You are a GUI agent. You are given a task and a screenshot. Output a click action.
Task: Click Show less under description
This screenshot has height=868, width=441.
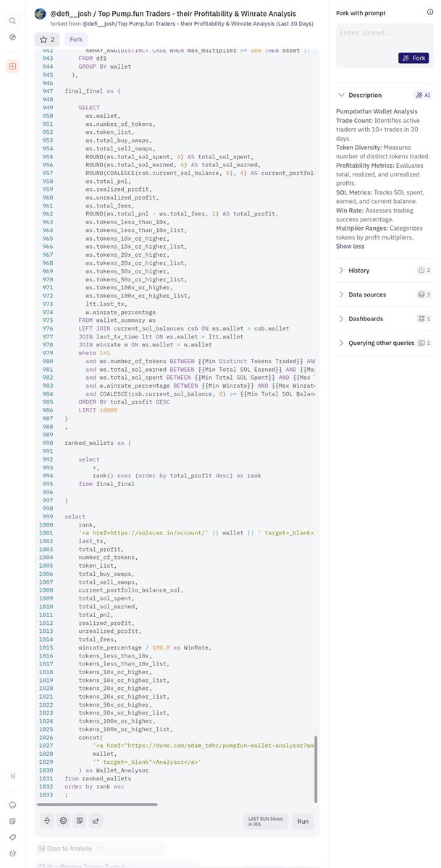[350, 246]
